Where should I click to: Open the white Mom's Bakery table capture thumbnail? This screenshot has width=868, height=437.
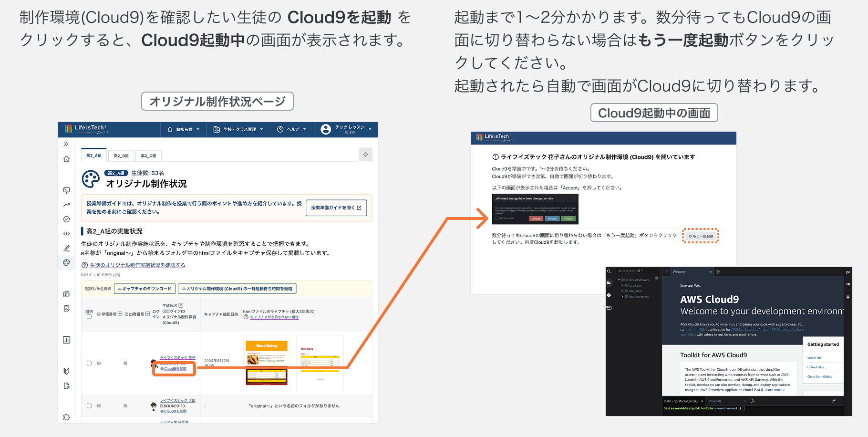point(320,363)
